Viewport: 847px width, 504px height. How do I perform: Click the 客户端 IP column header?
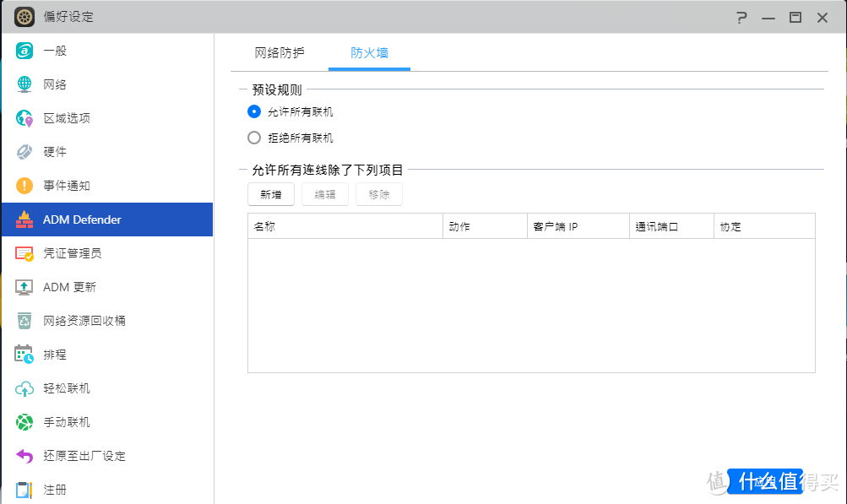click(578, 226)
